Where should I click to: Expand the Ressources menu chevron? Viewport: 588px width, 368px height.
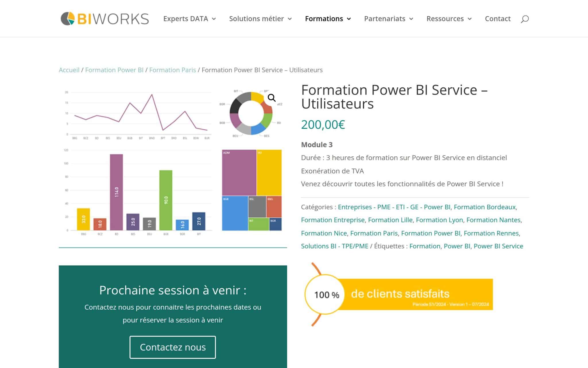tap(470, 19)
